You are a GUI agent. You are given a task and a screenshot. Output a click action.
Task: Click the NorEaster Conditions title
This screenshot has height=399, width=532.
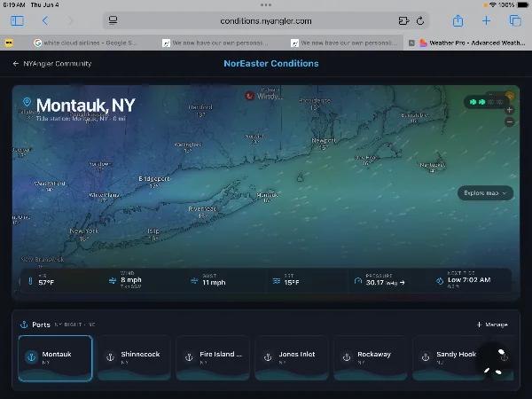[x=271, y=64]
